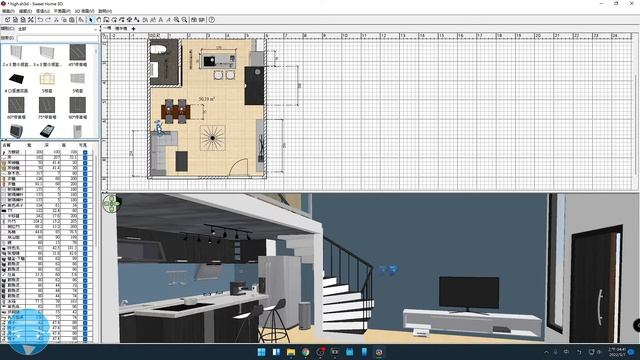This screenshot has height=360, width=640.
Task: Sort furniture list by the 名稱 column header
Action: (x=7, y=145)
